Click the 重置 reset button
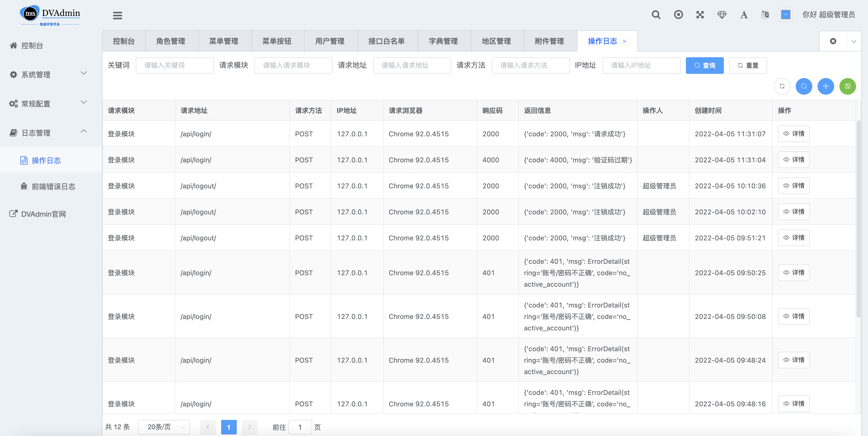Screen dimensions: 868x436 coord(748,65)
